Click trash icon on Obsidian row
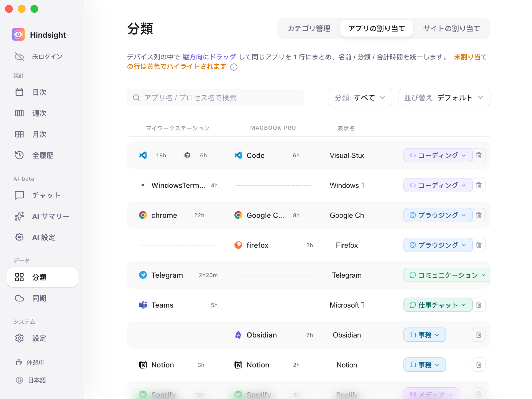The width and height of the screenshot is (532, 399). click(x=479, y=335)
